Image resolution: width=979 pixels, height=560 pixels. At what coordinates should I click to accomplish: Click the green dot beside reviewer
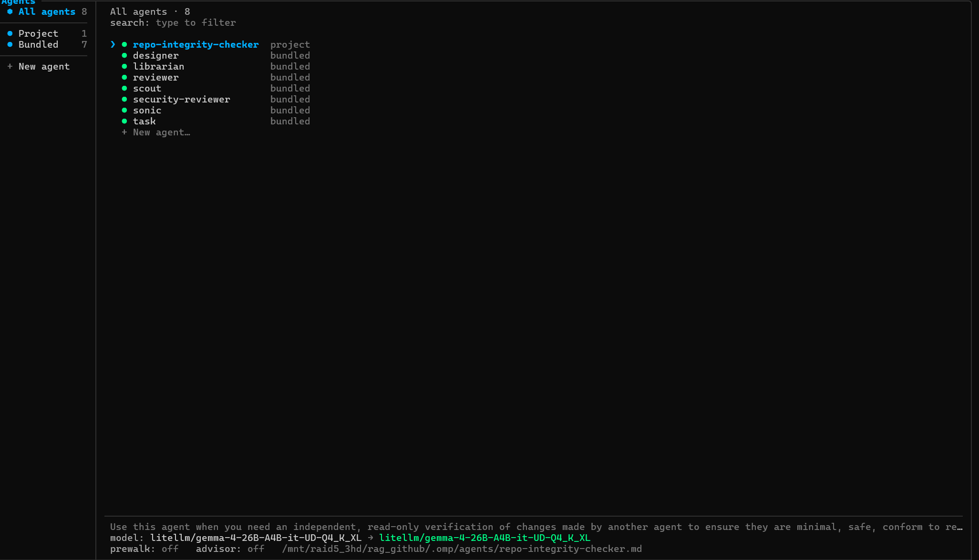(x=124, y=77)
